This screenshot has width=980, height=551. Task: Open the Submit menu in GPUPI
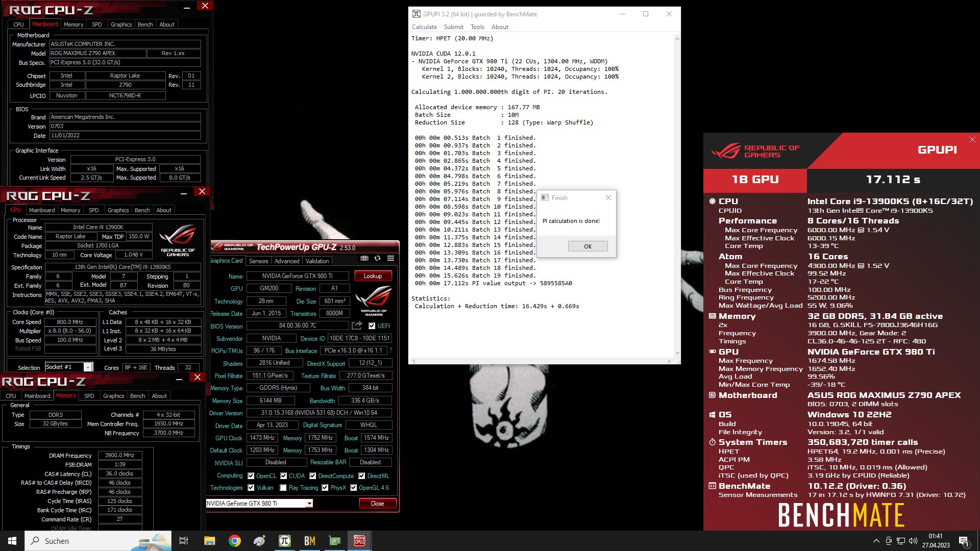click(x=453, y=27)
